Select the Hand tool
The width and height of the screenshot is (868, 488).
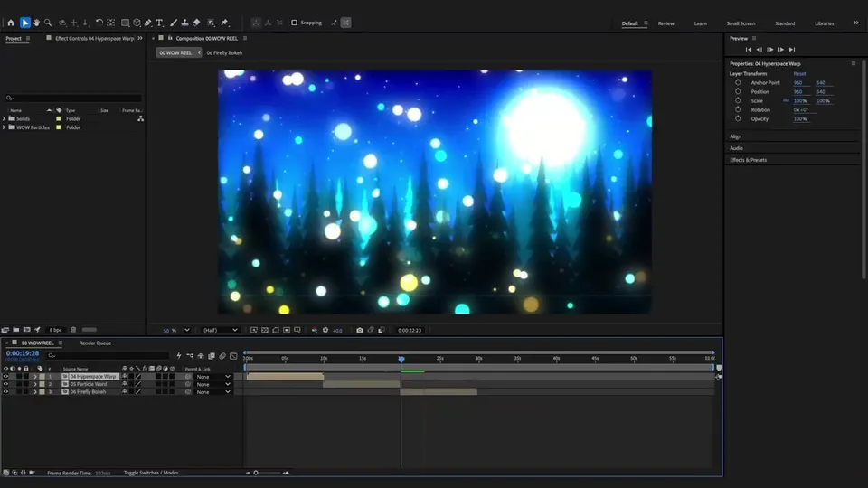36,23
